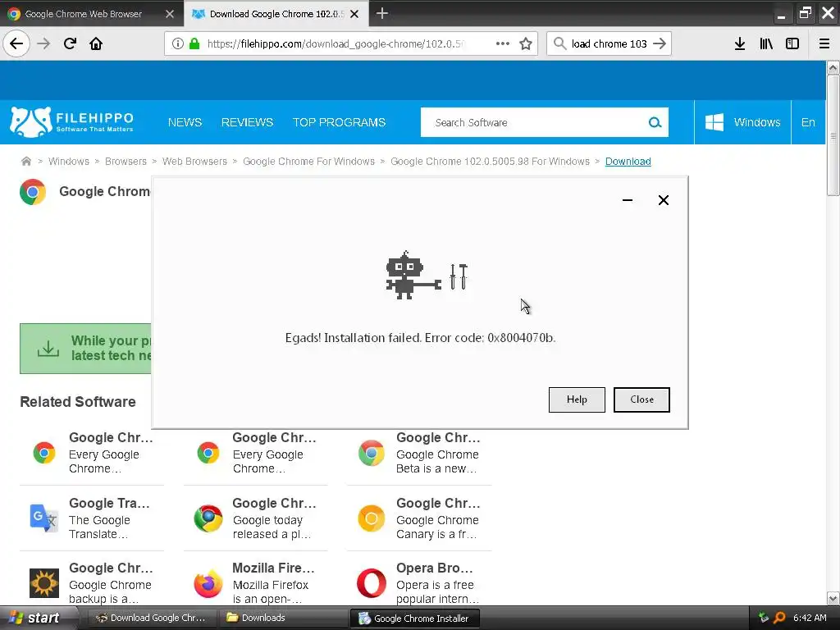Open the En language selector
840x630 pixels.
pyautogui.click(x=808, y=122)
